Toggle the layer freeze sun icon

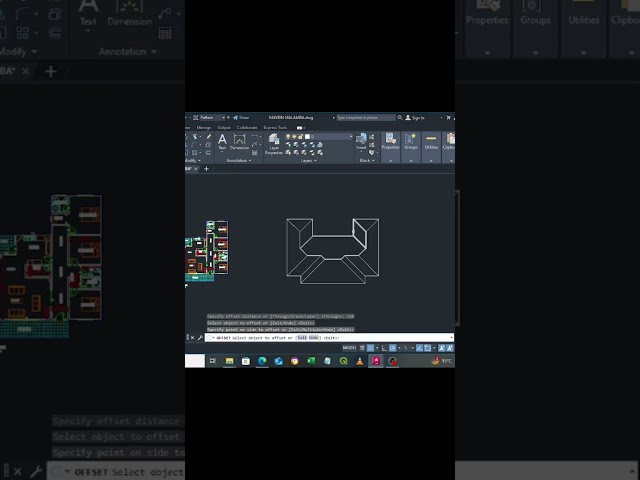(x=294, y=136)
